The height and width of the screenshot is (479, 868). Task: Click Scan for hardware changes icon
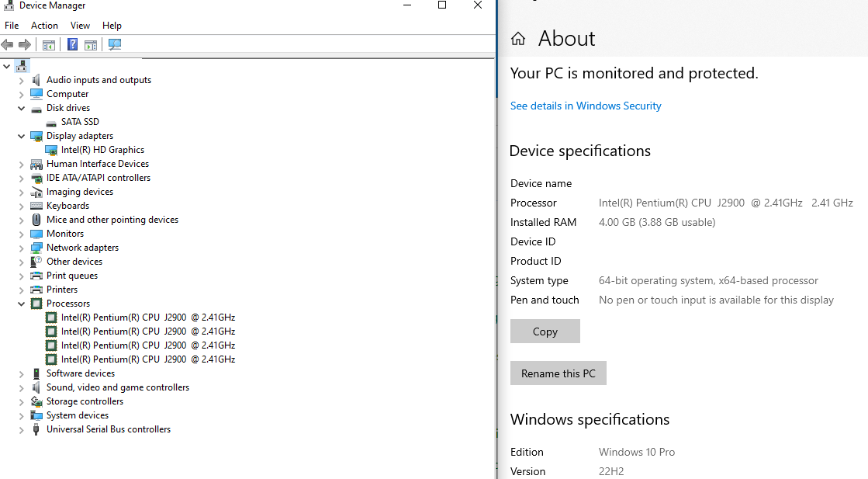[115, 45]
